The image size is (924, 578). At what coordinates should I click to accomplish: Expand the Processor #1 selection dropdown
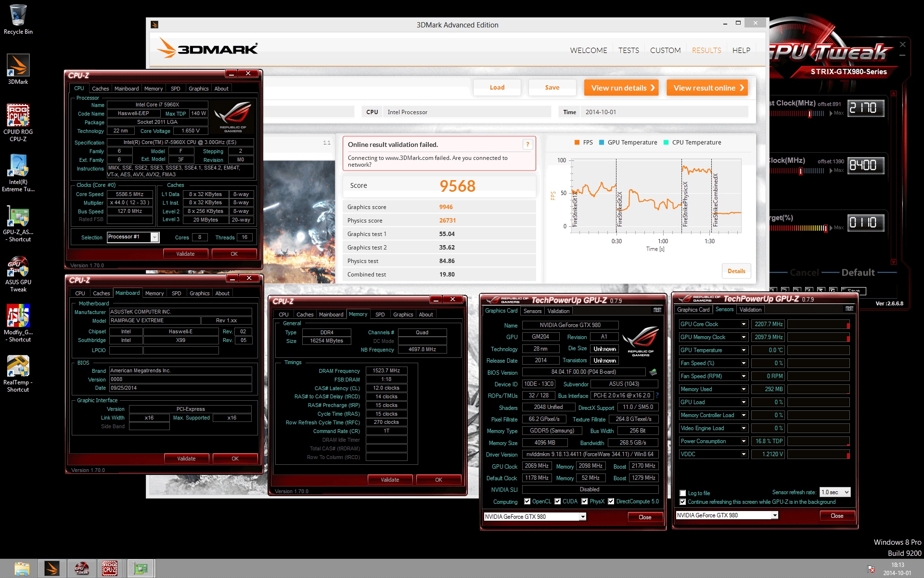(x=154, y=237)
